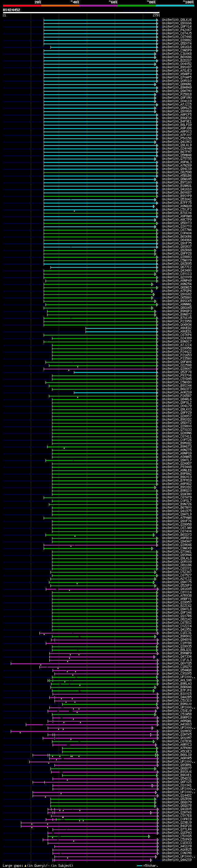The image size is (197, 868).
Task: Select the label UniRef100_P93448
Action: tap(177, 467)
